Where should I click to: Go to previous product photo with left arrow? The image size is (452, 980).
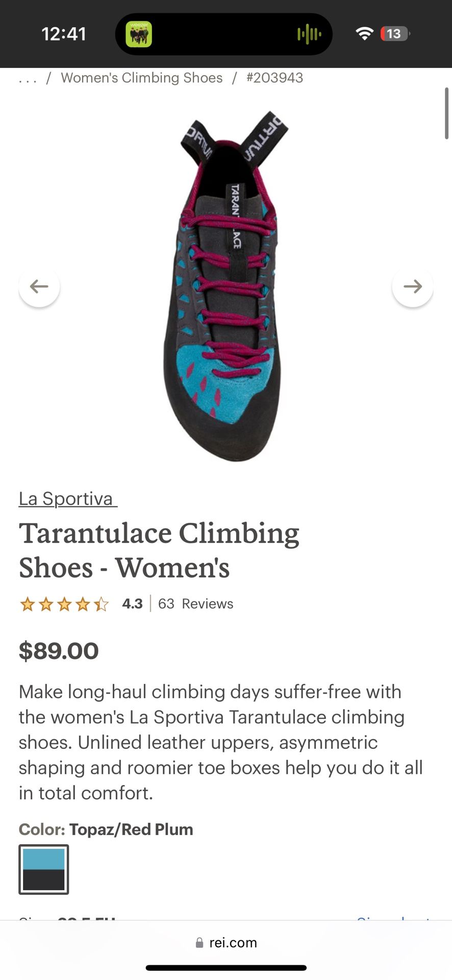coord(39,286)
